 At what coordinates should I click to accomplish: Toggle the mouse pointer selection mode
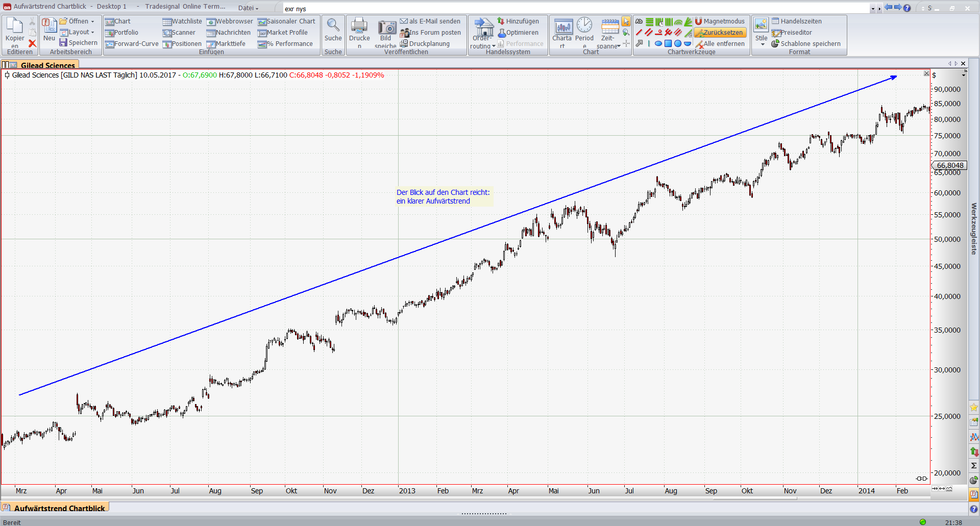tap(626, 21)
